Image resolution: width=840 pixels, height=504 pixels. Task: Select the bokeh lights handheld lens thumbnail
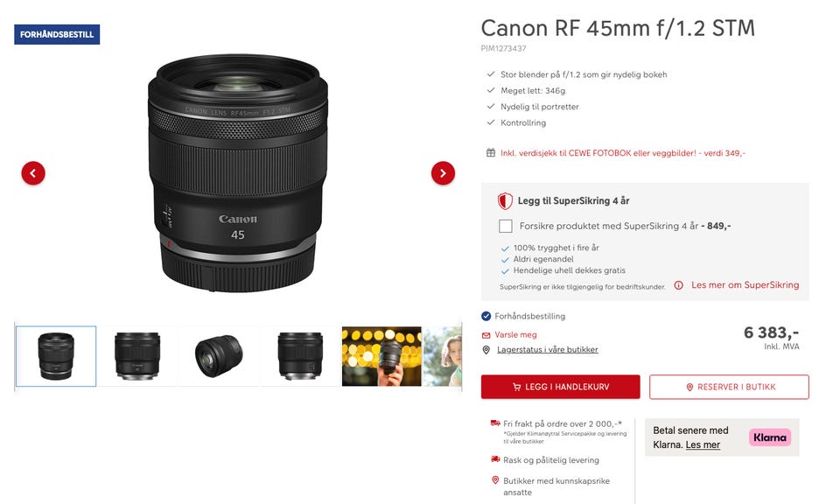[381, 356]
